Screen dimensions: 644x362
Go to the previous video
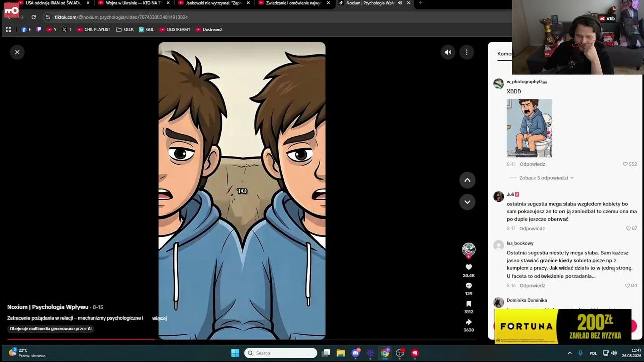[x=467, y=180]
